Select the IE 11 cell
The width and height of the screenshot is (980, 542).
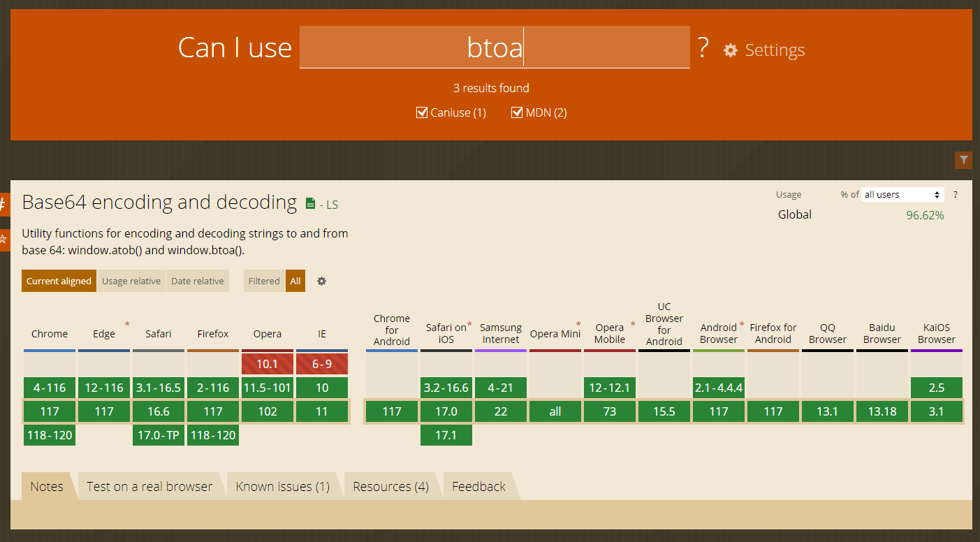[x=322, y=411]
